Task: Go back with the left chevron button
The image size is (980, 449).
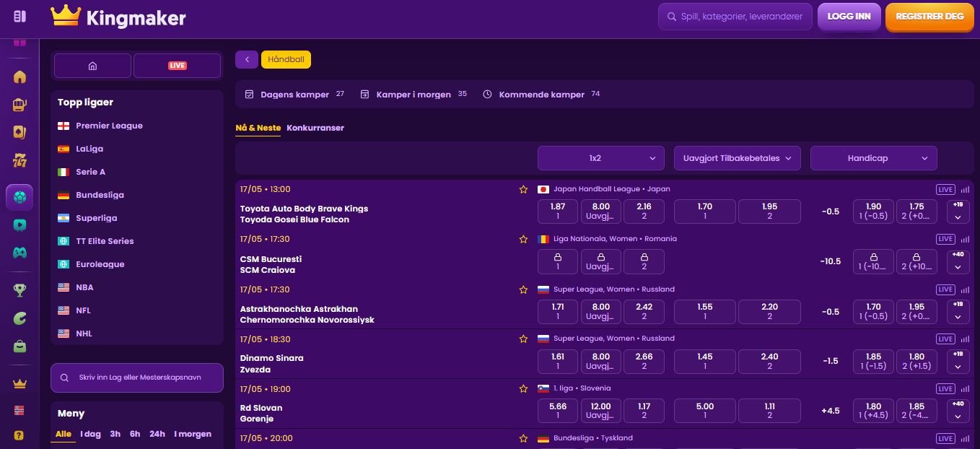Action: 247,59
